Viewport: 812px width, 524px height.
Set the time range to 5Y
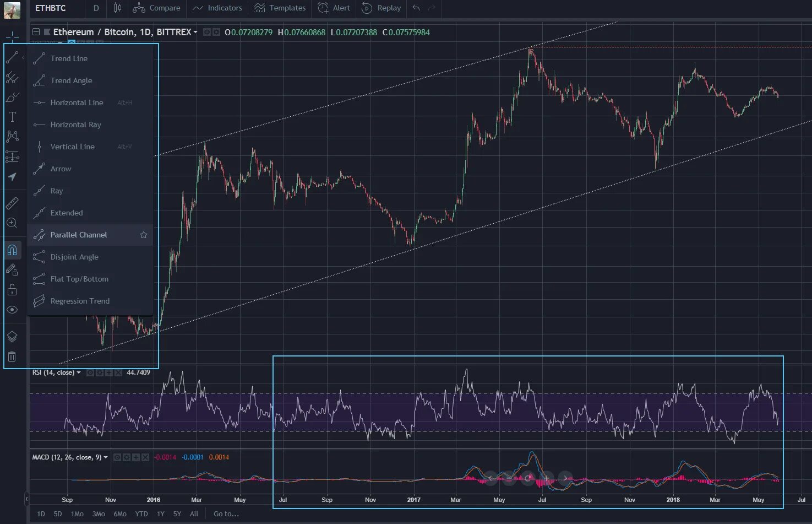(177, 514)
